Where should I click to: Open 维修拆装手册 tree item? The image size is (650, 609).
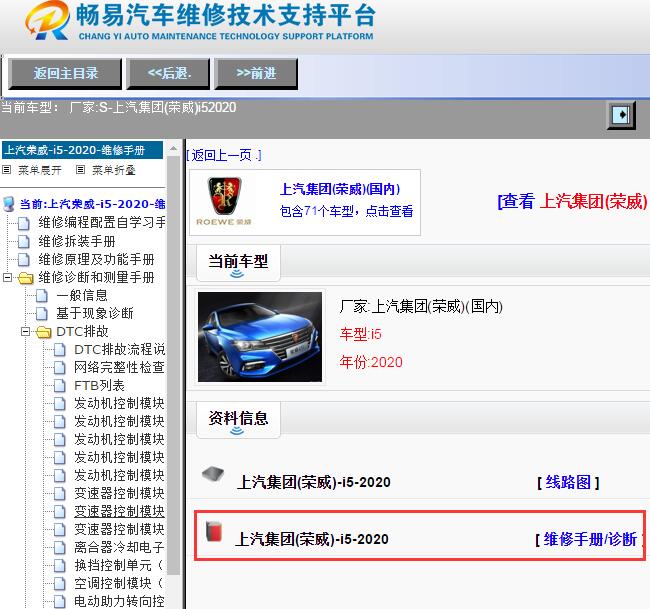pyautogui.click(x=77, y=241)
